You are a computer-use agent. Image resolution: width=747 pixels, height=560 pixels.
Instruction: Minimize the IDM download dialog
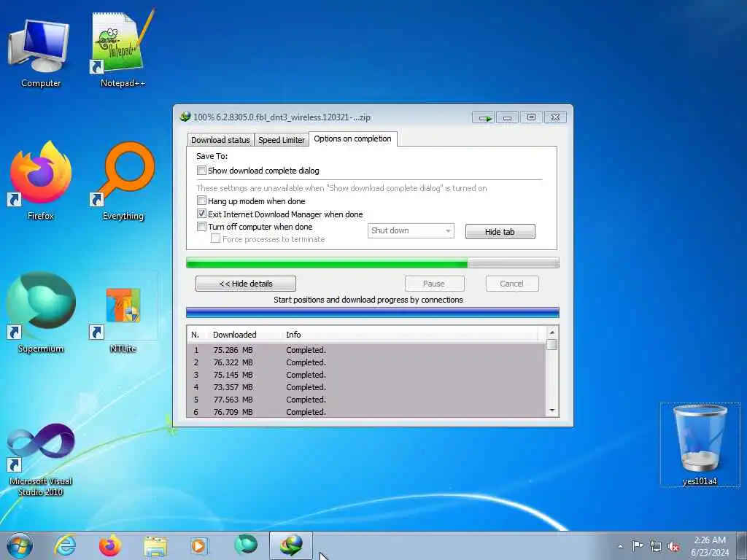[508, 117]
